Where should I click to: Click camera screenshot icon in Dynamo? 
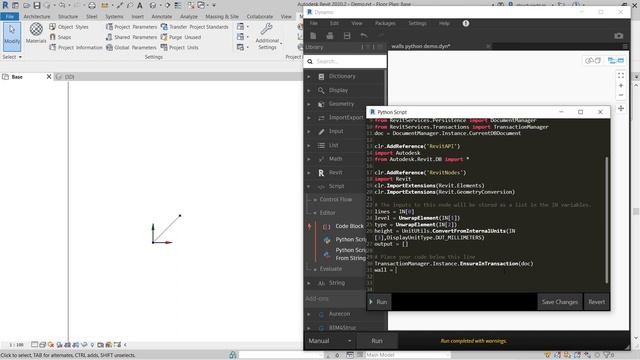(619, 36)
